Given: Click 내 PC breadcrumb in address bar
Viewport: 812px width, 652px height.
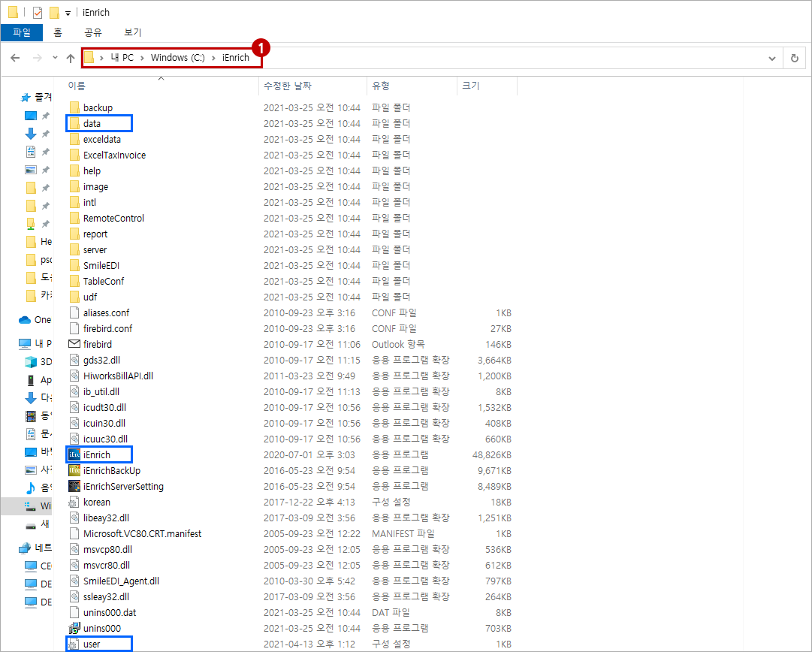Looking at the screenshot, I should click(122, 58).
